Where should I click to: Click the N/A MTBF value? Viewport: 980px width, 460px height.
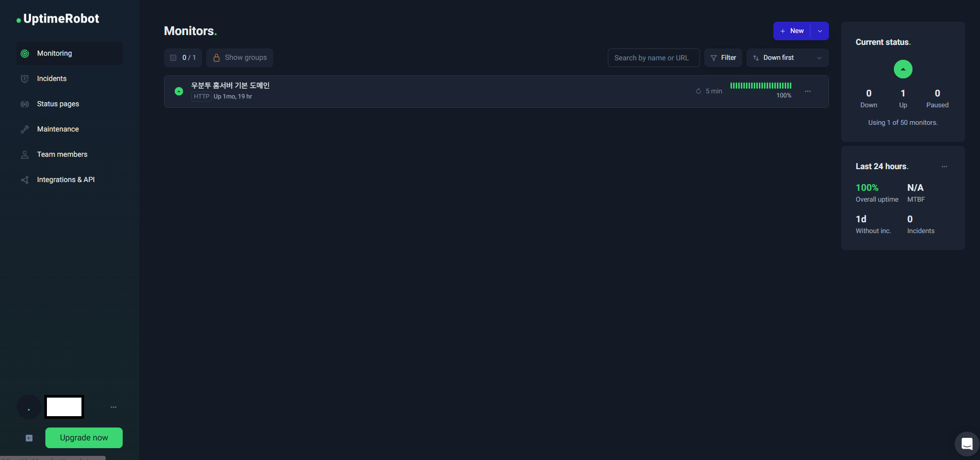pyautogui.click(x=916, y=188)
